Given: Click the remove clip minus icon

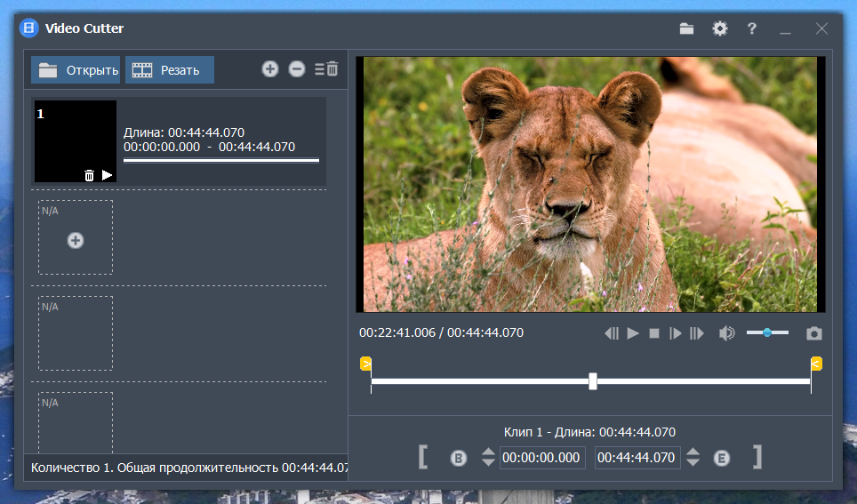Looking at the screenshot, I should pos(297,69).
